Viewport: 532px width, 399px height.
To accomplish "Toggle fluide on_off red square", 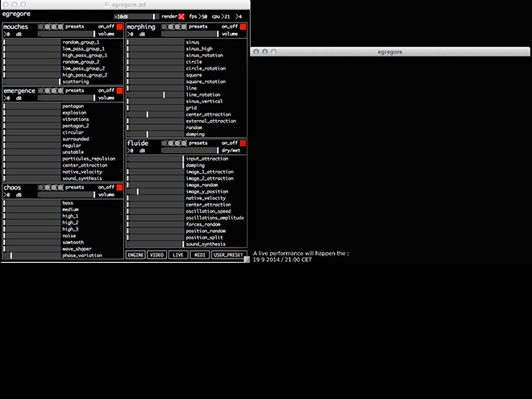I will 243,143.
